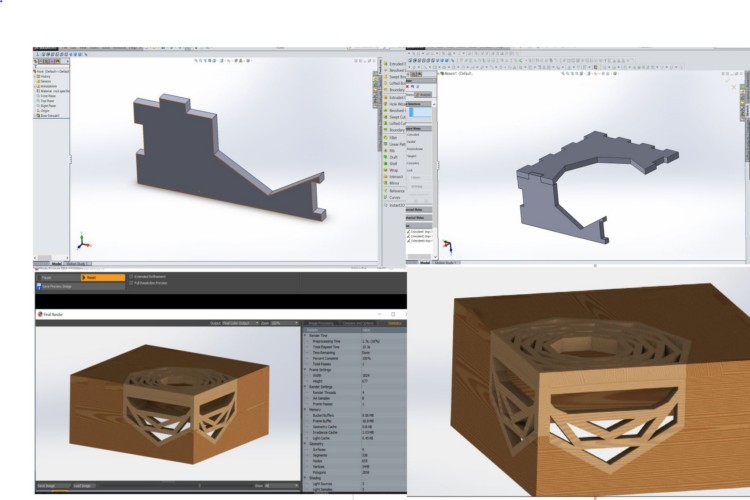Click the Save Image button
The height and width of the screenshot is (500, 750).
click(x=52, y=486)
